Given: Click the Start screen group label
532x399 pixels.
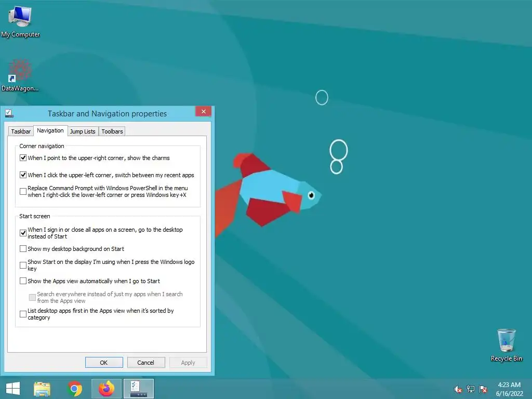Looking at the screenshot, I should tap(35, 216).
